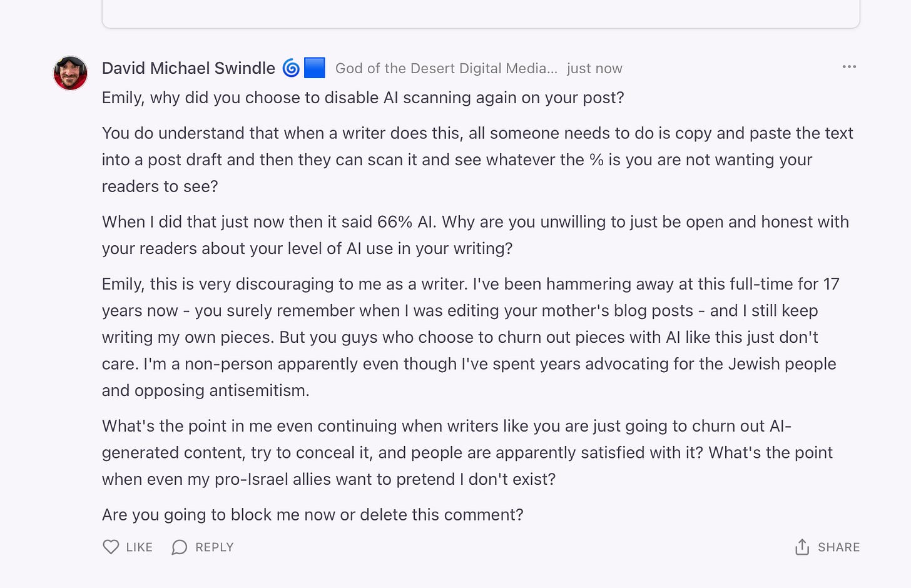
Task: Click the paragraph mentioning 66% AI
Action: (476, 235)
